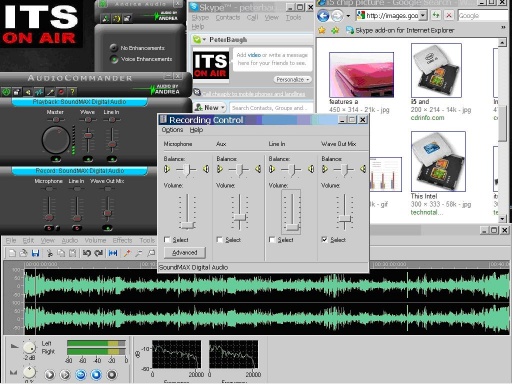This screenshot has width=512, height=384.
Task: Click the pink laptop image thumbnail
Action: [x=361, y=75]
